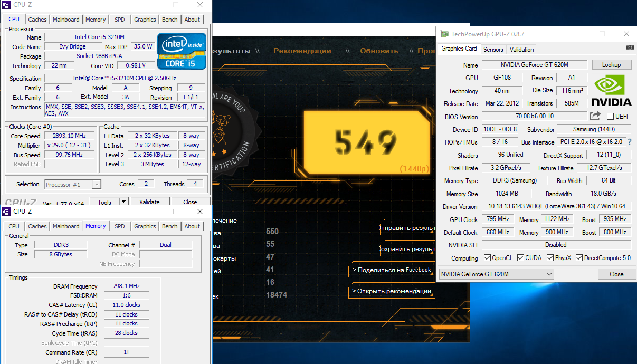
Task: Click the Bus Interface field PCI-E 2.0
Action: 591,142
